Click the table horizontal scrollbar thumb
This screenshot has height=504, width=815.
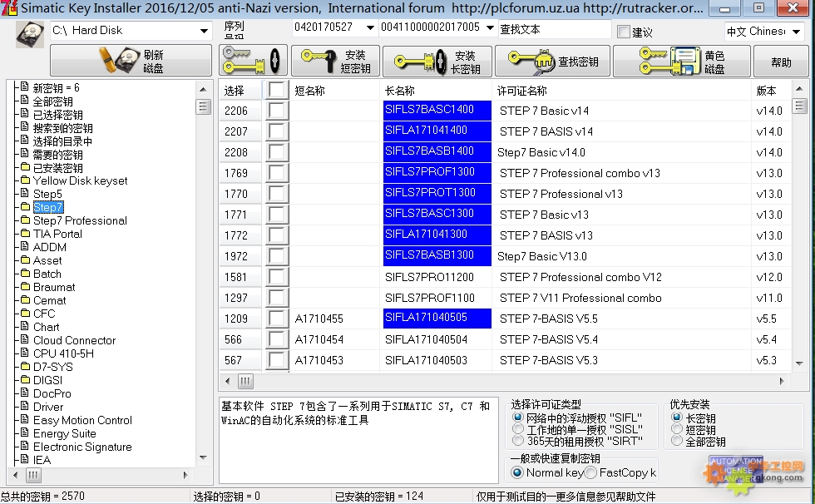[245, 381]
